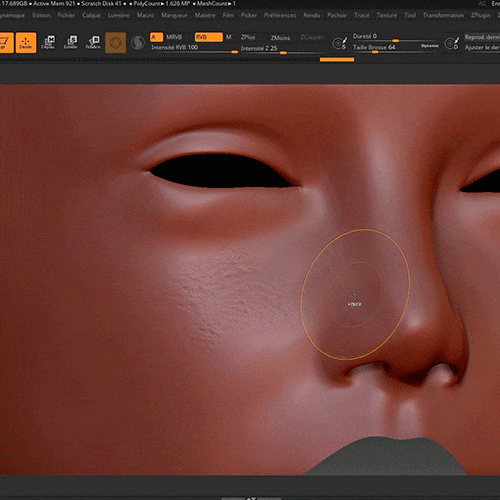This screenshot has width=500, height=500.
Task: Open the Tool menu
Action: [410, 15]
